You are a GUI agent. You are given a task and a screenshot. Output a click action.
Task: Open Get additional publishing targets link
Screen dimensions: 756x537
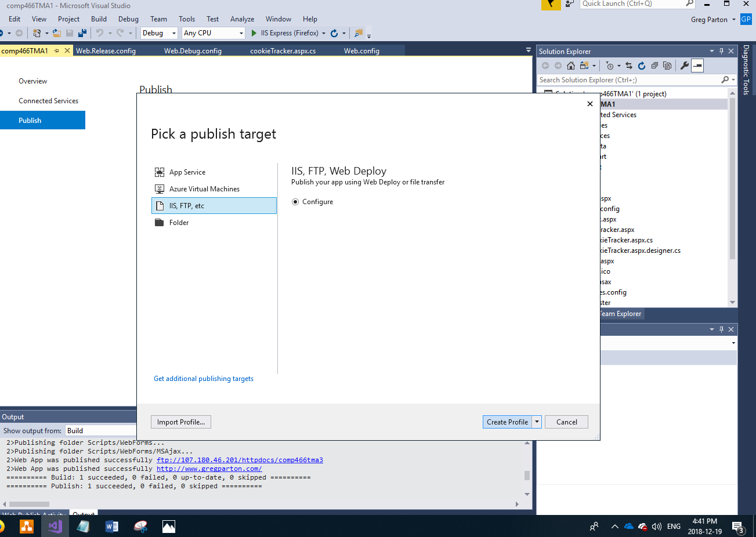pos(204,379)
